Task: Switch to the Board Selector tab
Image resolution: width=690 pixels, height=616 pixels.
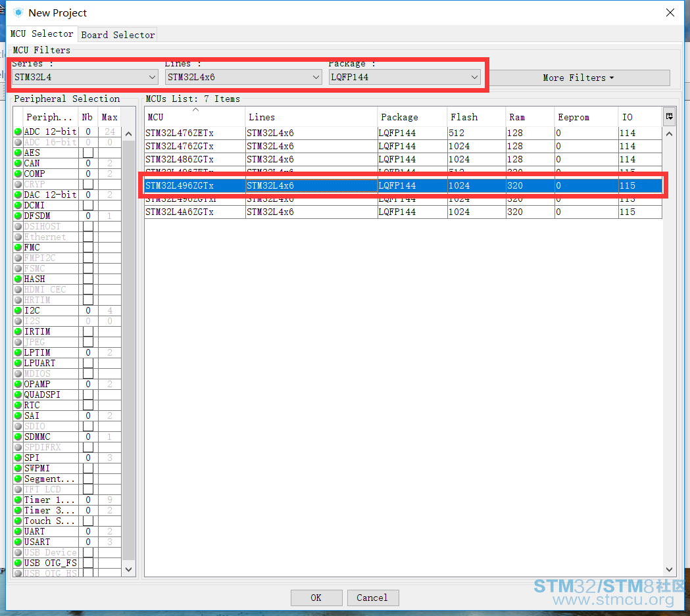Action: [x=118, y=35]
